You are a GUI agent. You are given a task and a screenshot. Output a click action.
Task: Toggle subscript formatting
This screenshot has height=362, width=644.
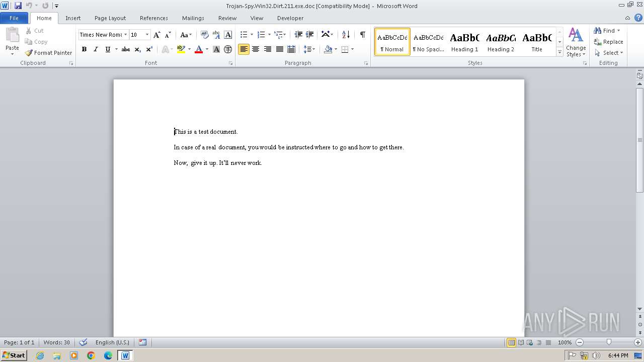(137, 49)
